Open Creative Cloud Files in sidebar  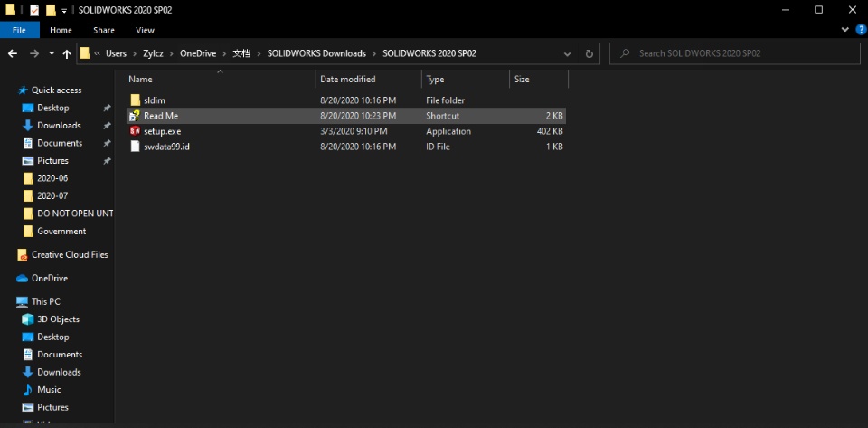pyautogui.click(x=70, y=254)
